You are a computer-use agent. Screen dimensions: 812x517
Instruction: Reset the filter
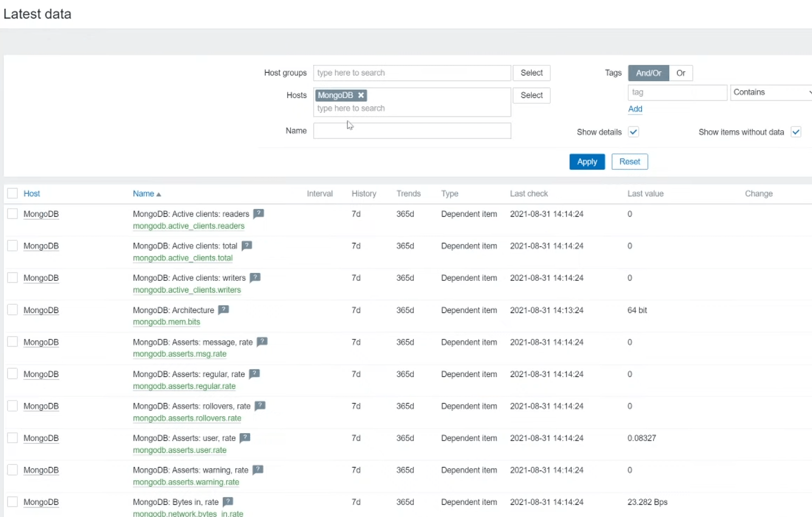[629, 162]
